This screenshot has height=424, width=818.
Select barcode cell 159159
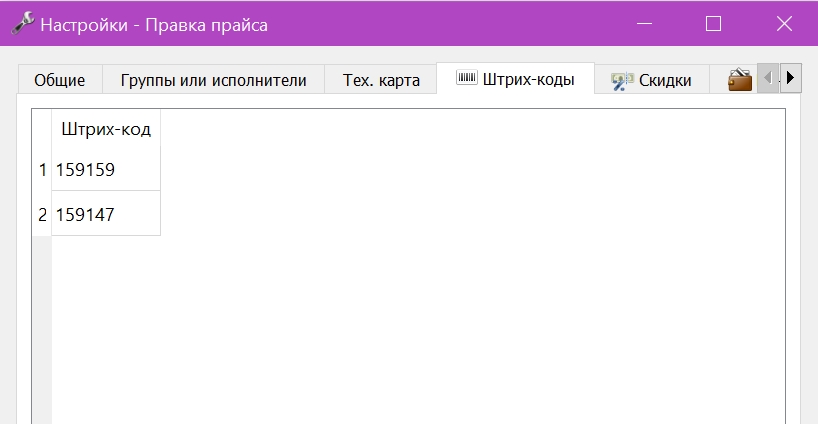click(x=106, y=169)
